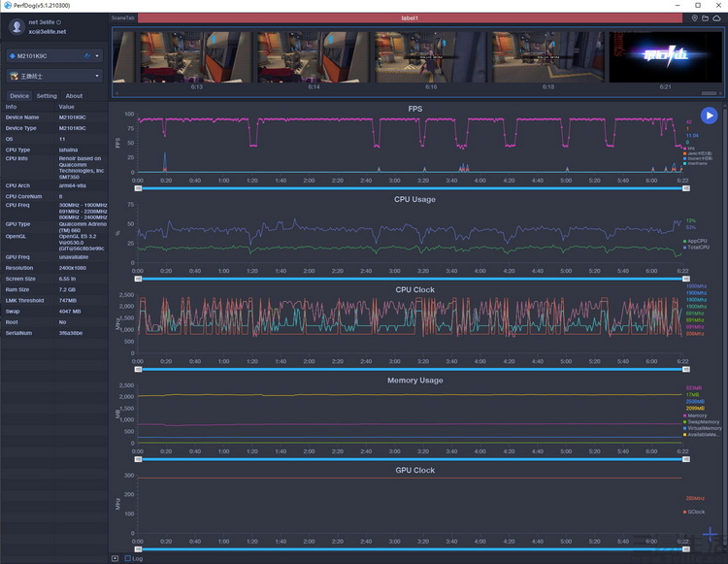Open the 王牌战士 app selection dropdown
The height and width of the screenshot is (564, 728).
[97, 76]
